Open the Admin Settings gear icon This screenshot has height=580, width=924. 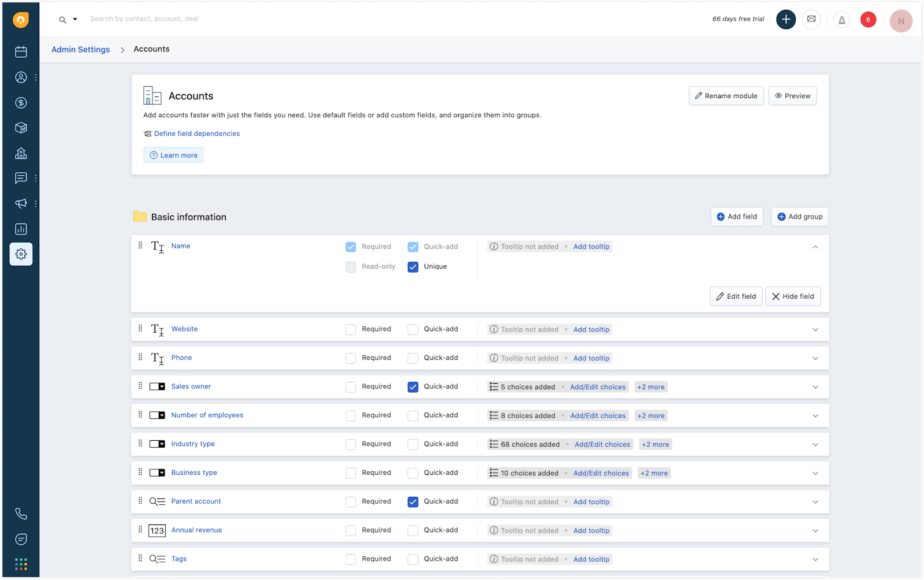21,254
